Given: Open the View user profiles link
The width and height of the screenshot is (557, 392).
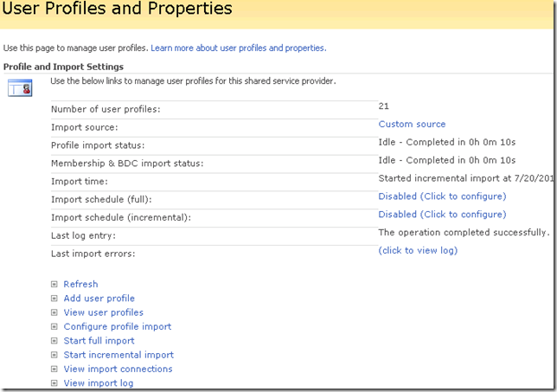Looking at the screenshot, I should click(104, 312).
